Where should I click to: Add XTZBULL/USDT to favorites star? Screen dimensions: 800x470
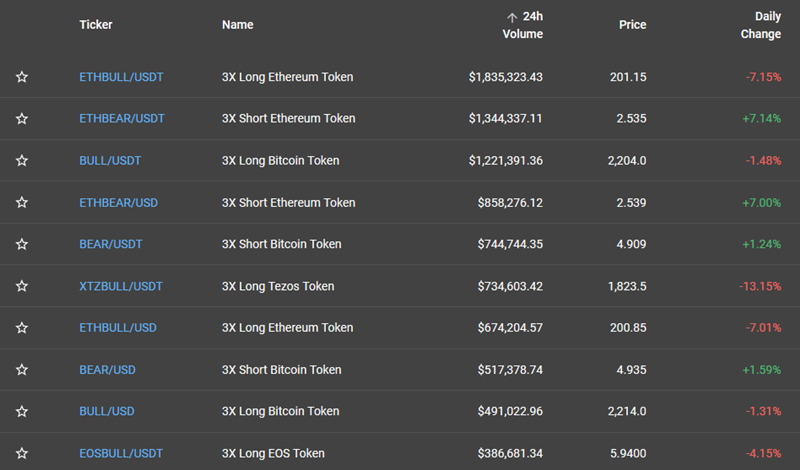tap(21, 286)
